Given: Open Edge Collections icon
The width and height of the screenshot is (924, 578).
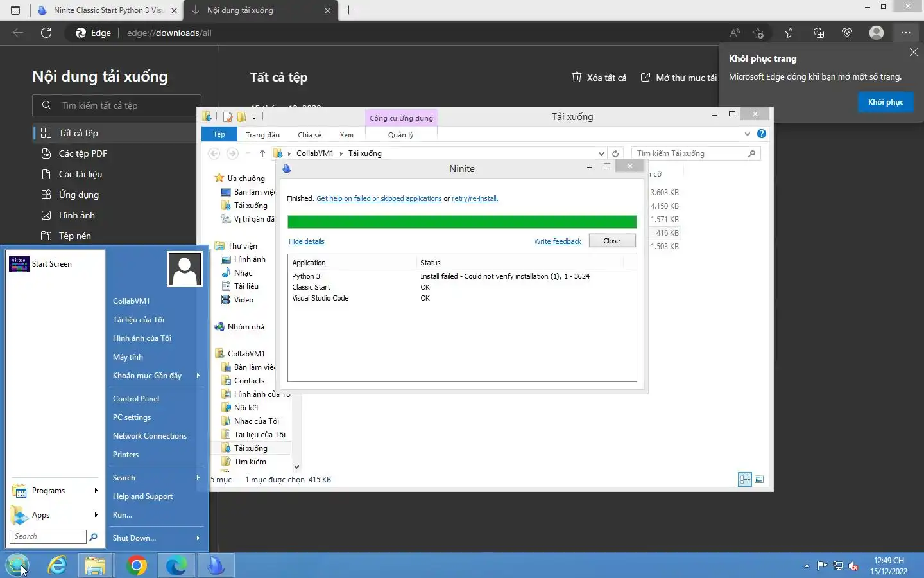Looking at the screenshot, I should tap(819, 33).
